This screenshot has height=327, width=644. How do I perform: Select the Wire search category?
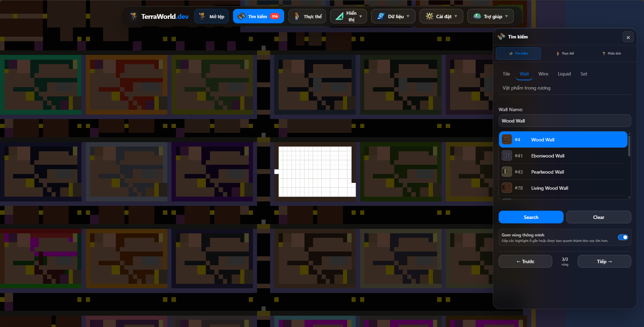point(543,74)
